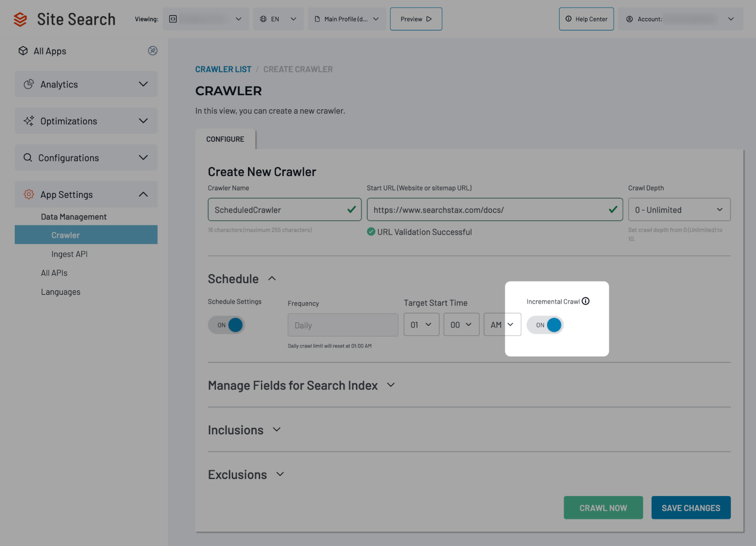Click the CRAWL NOW button
Screen dimensions: 756x546
click(603, 508)
